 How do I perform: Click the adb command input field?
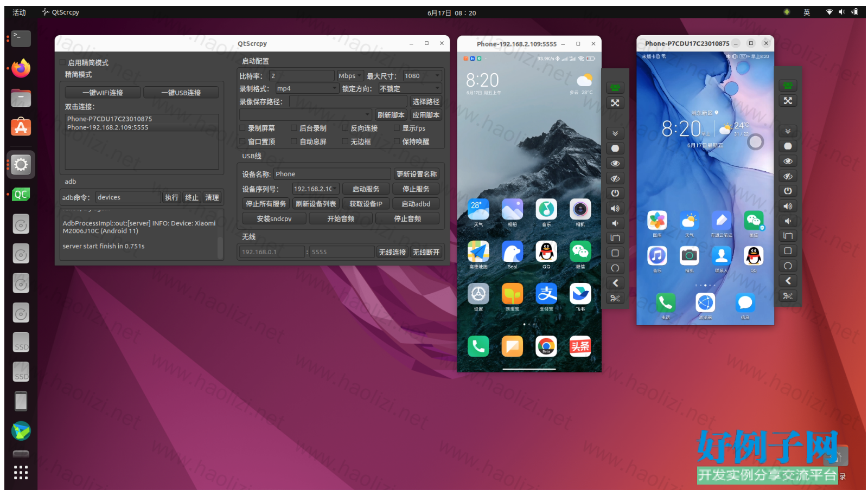click(x=128, y=197)
